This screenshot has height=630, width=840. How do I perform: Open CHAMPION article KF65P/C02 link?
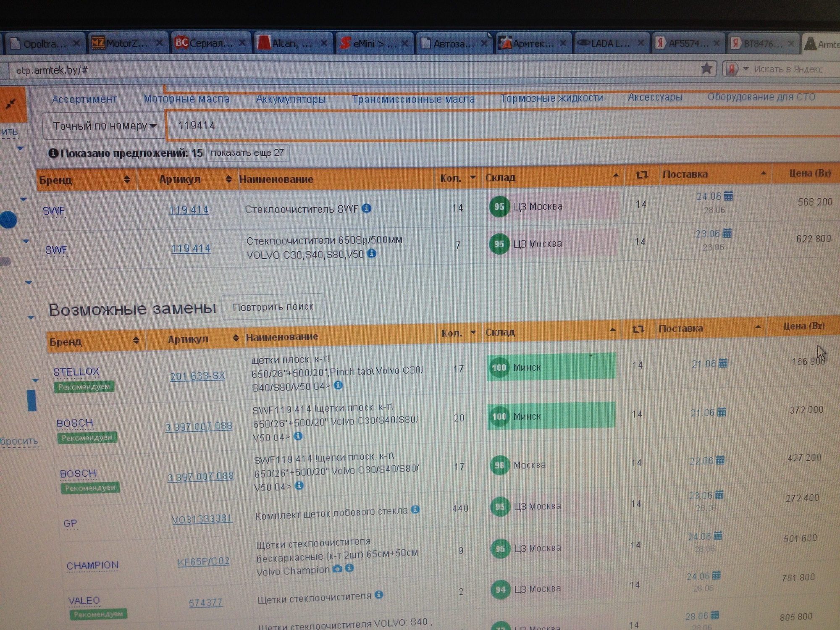pyautogui.click(x=204, y=562)
